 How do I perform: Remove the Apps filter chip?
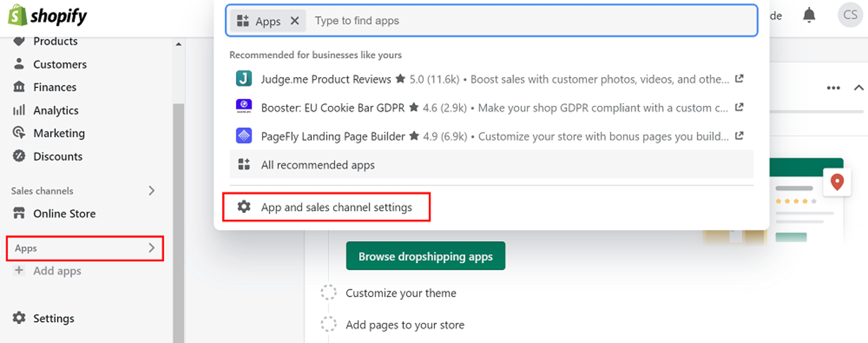295,21
